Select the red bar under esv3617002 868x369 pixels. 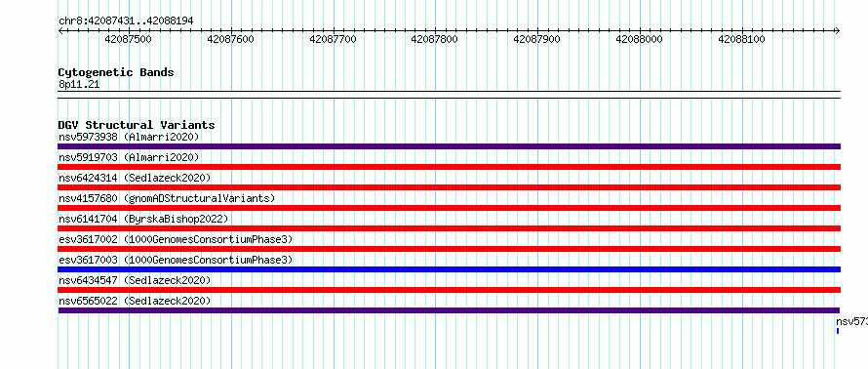(x=449, y=249)
